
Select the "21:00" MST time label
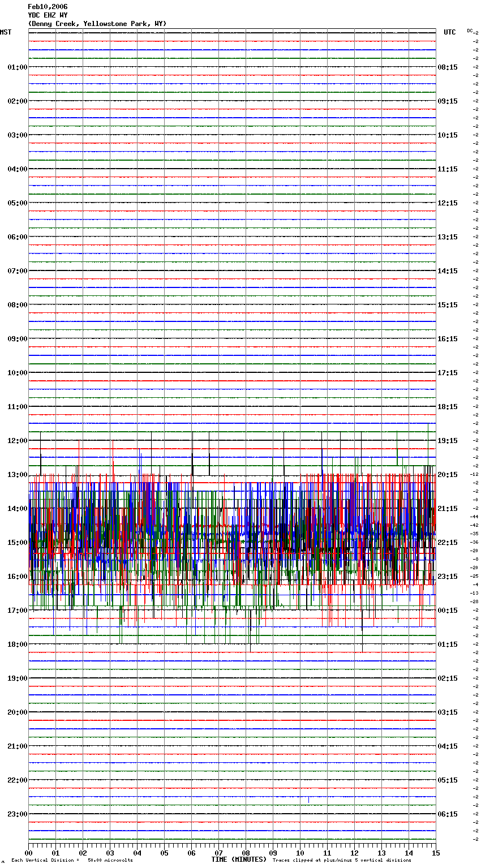[x=18, y=746]
